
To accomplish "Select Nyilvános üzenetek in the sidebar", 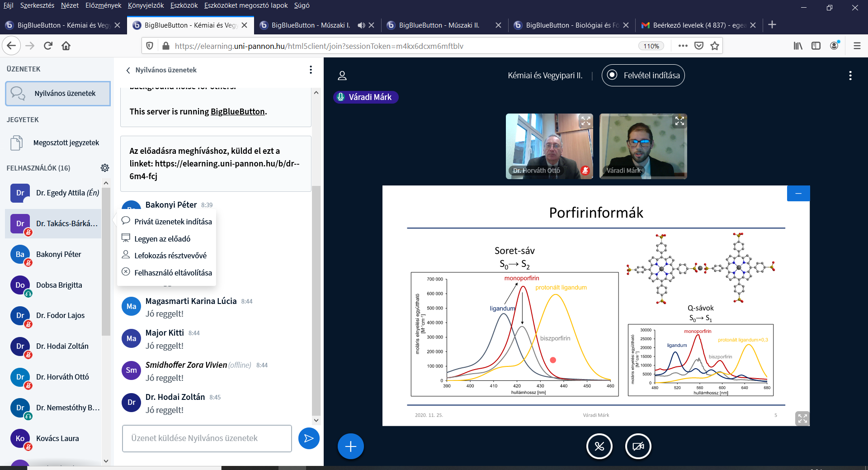I will (58, 94).
